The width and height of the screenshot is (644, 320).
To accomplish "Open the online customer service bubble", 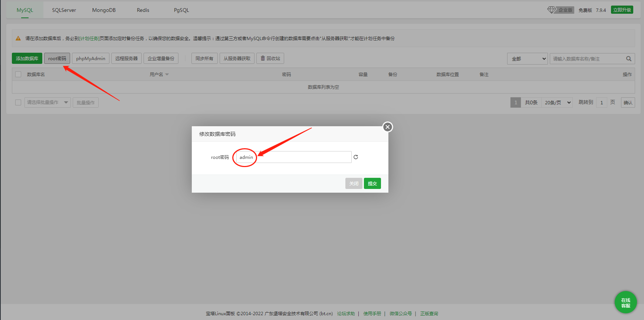I will point(625,302).
